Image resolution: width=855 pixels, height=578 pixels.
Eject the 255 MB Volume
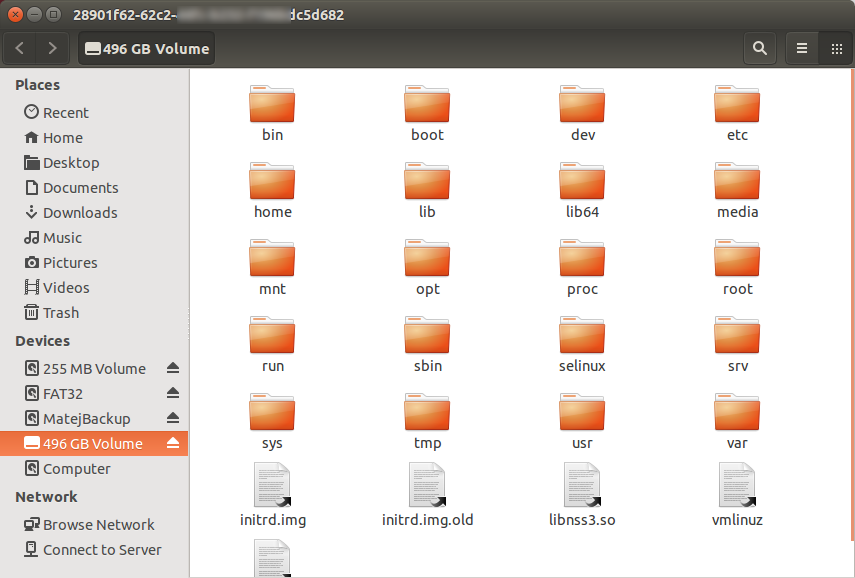[172, 368]
